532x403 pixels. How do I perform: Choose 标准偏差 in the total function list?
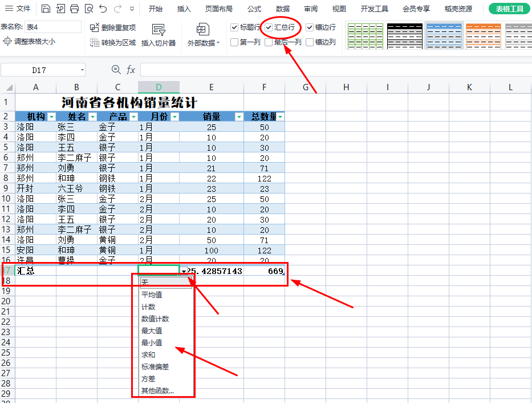pyautogui.click(x=166, y=366)
